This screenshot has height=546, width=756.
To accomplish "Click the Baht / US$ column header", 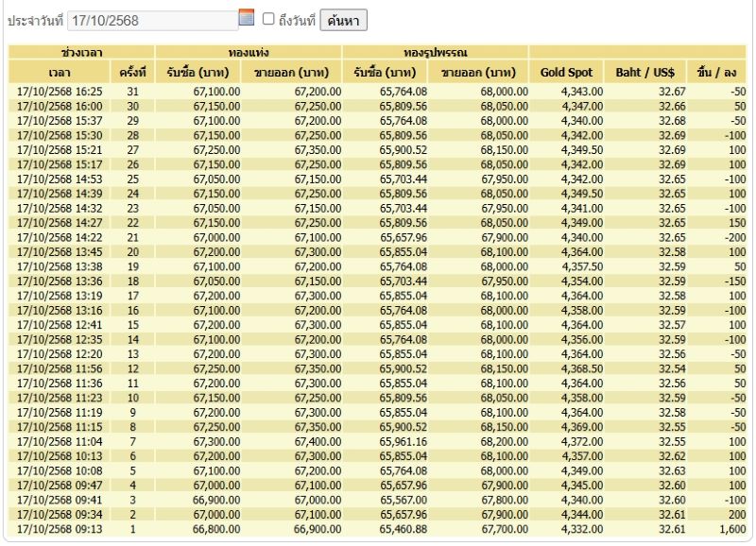I will tap(644, 72).
